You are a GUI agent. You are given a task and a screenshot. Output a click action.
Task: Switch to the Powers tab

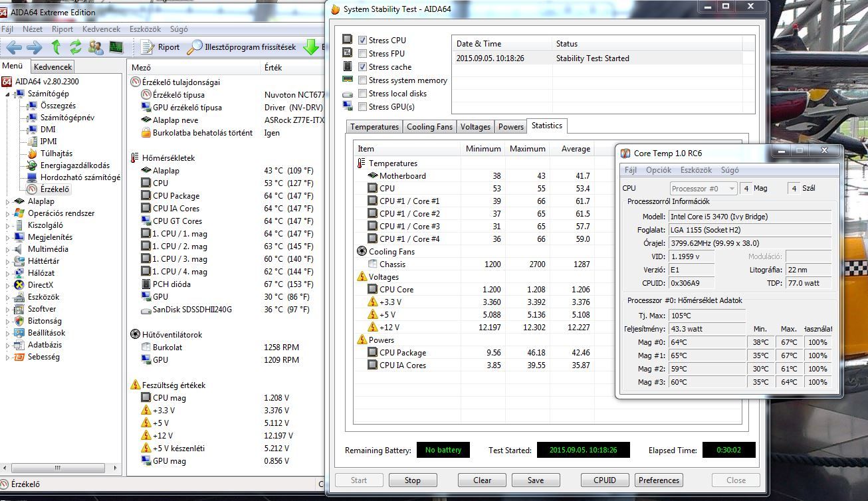[x=510, y=127]
